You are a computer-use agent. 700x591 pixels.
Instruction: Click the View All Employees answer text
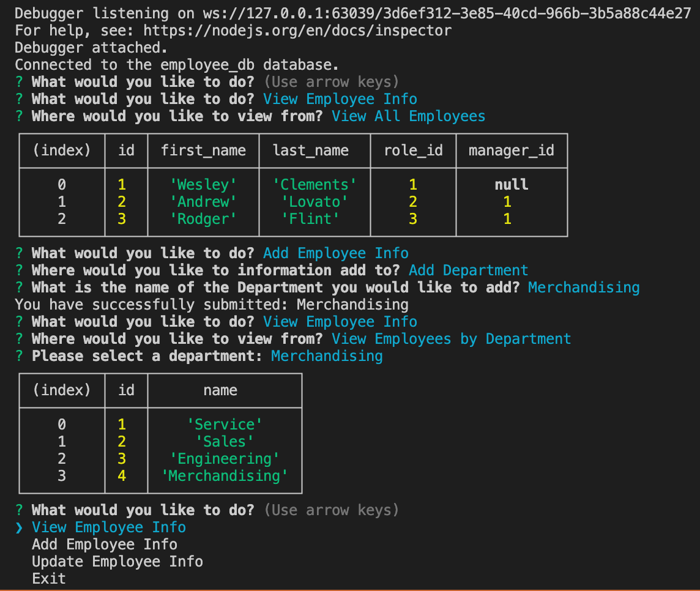pos(409,116)
